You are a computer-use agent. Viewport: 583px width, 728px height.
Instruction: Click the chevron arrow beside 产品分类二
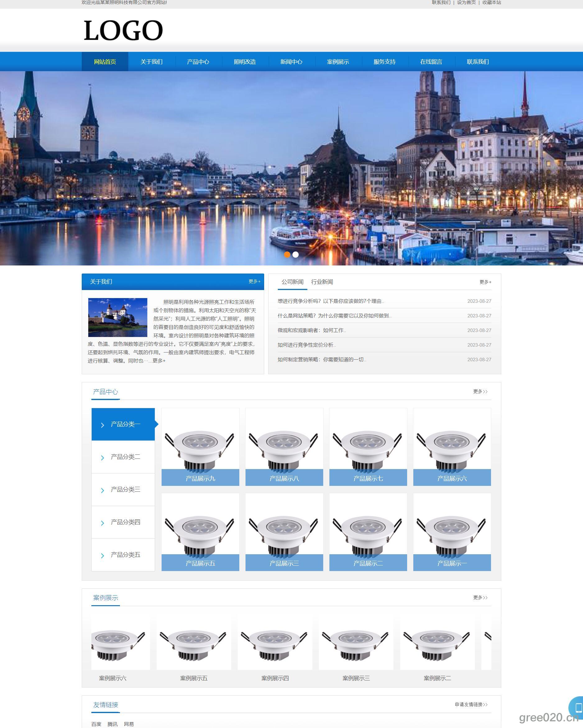click(x=102, y=458)
